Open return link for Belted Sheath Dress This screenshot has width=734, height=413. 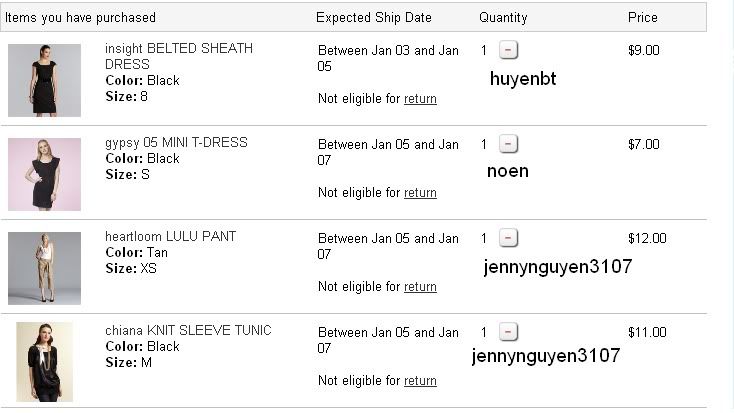pyautogui.click(x=420, y=99)
